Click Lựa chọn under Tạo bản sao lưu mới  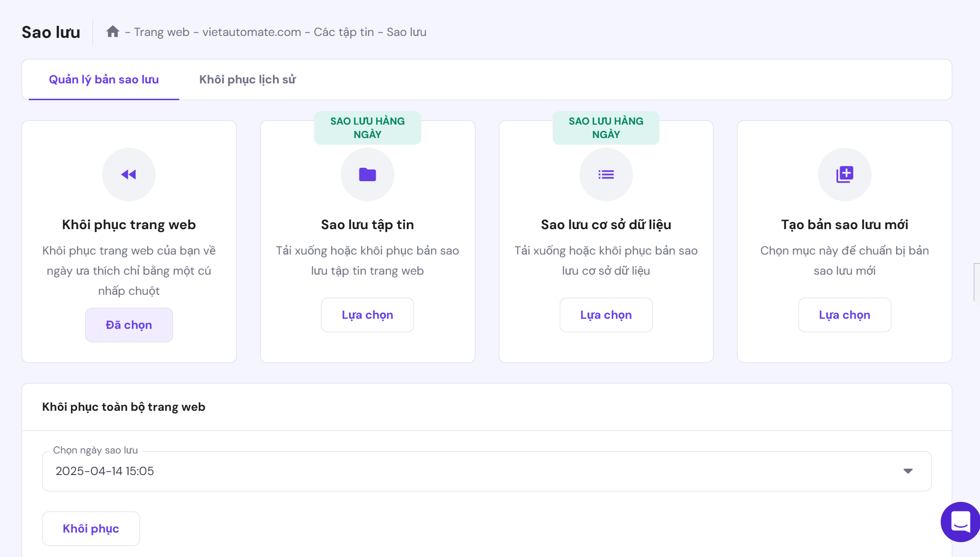coord(845,315)
